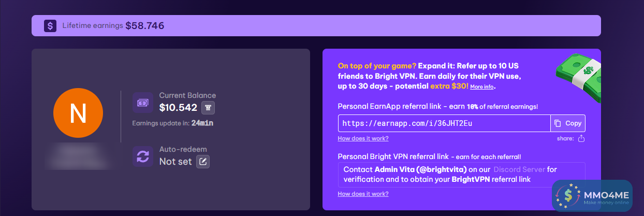Screen dimensions: 644x216
Task: Click How does it work under Bright VPN referral
Action: (363, 194)
